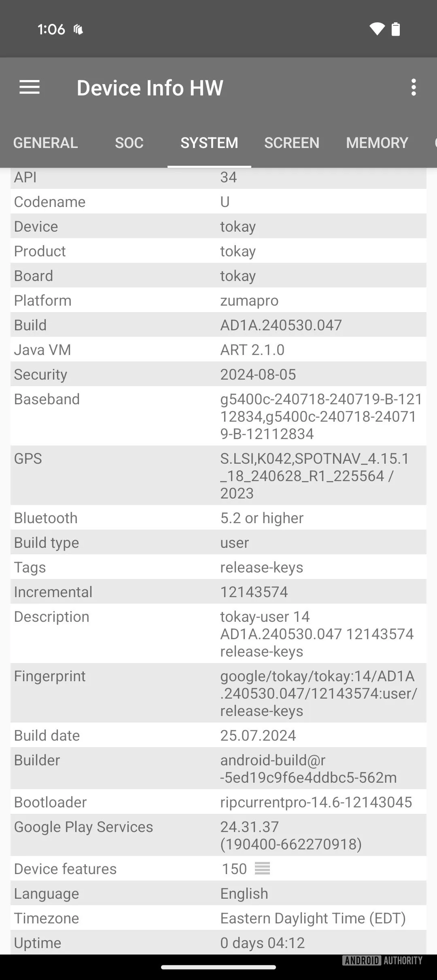The height and width of the screenshot is (980, 437).
Task: Tap the notification icon in status bar
Action: tap(79, 29)
